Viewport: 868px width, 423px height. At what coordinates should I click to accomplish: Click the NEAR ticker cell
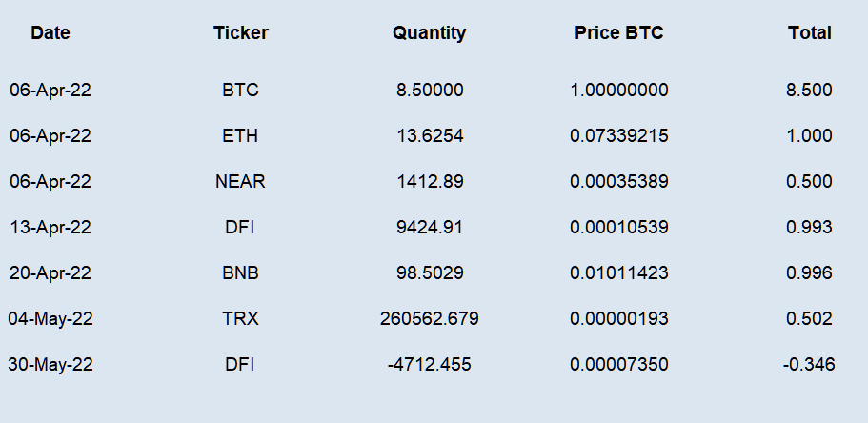pos(240,182)
